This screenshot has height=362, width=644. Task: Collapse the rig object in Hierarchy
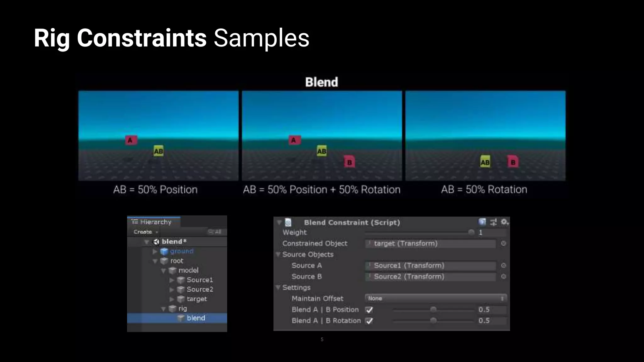(163, 309)
